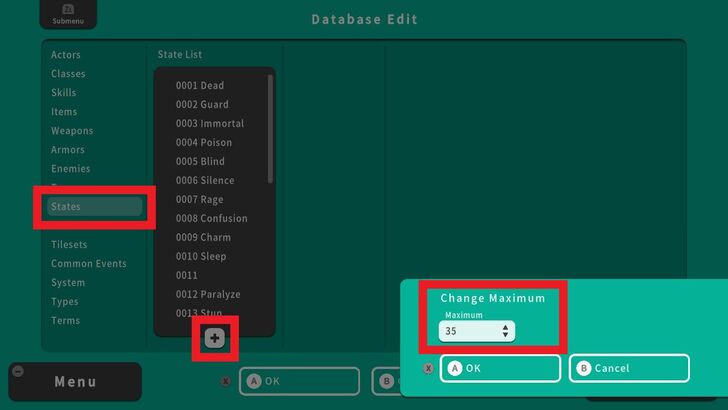Click the B icon on the Cancel button

584,368
